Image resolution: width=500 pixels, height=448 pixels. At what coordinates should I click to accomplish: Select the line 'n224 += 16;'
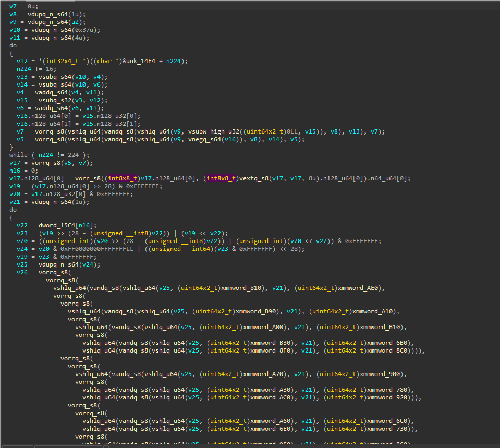(36, 69)
